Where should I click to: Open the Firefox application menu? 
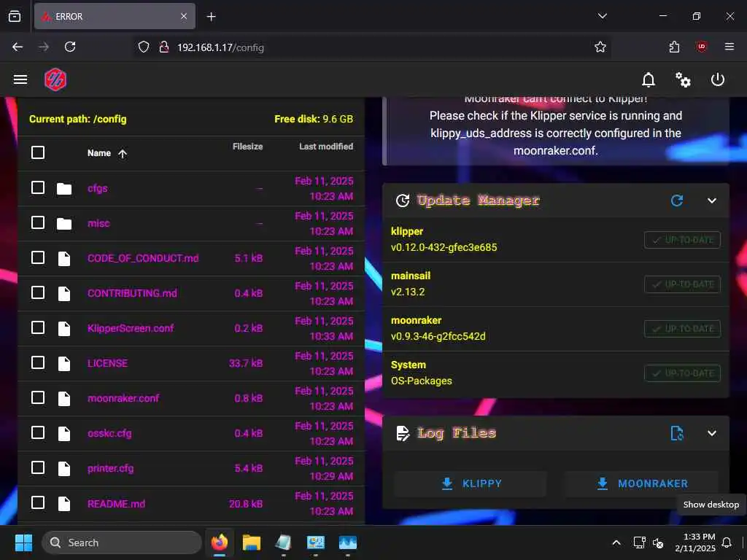point(729,47)
